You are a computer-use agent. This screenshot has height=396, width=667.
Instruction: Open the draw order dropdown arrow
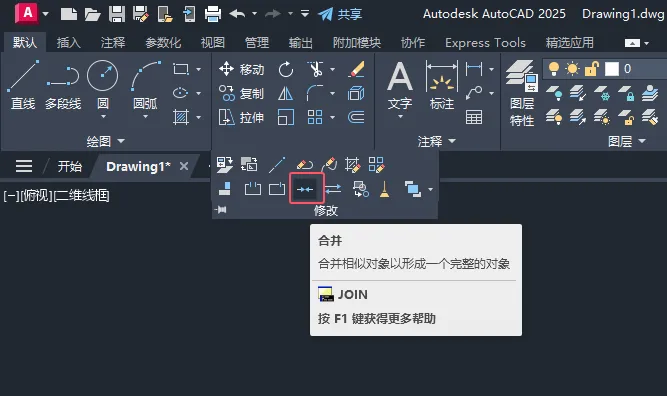coord(430,189)
